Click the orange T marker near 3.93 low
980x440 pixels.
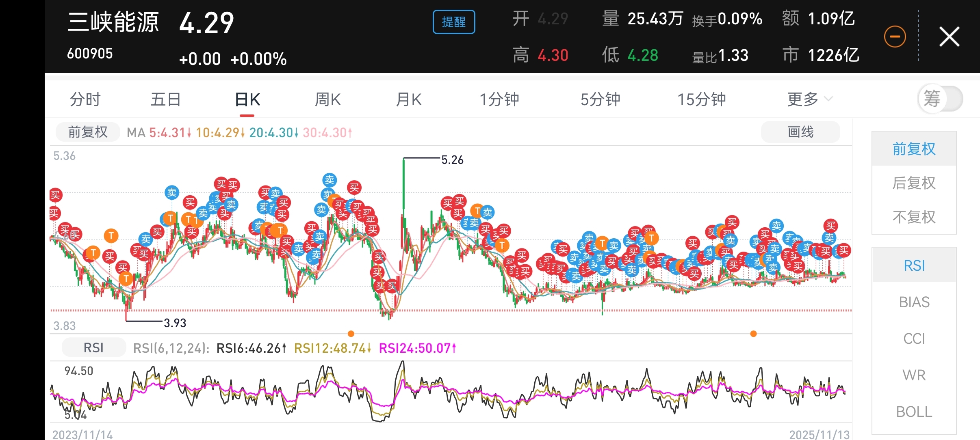[126, 279]
